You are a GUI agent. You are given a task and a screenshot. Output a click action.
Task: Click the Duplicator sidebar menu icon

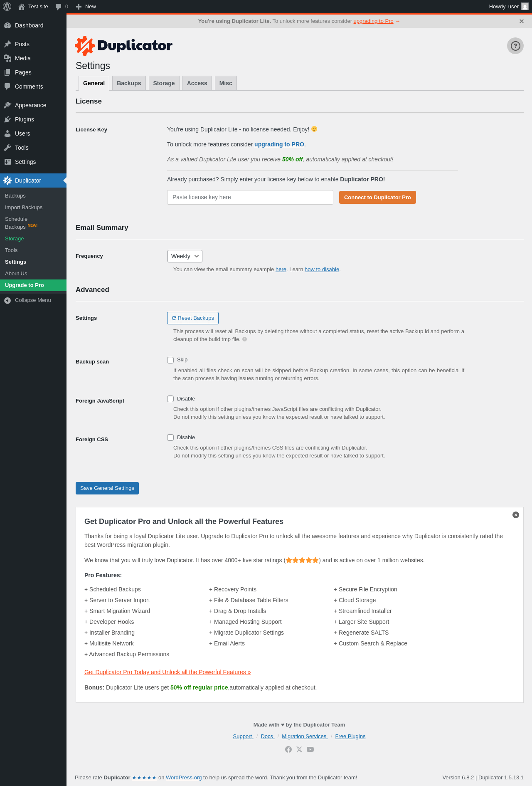pyautogui.click(x=7, y=180)
